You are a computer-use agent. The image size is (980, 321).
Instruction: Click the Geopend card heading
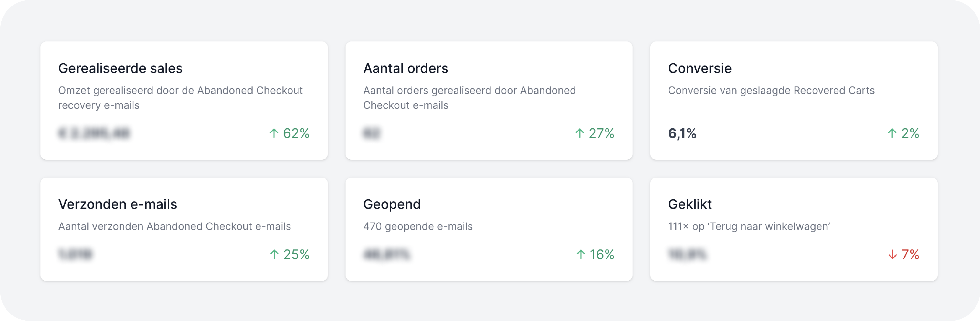pyautogui.click(x=392, y=204)
